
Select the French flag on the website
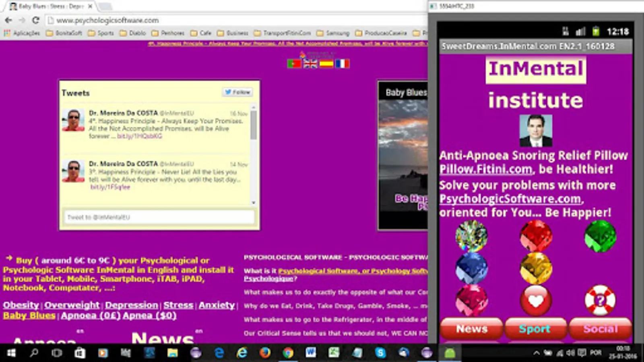tap(343, 64)
